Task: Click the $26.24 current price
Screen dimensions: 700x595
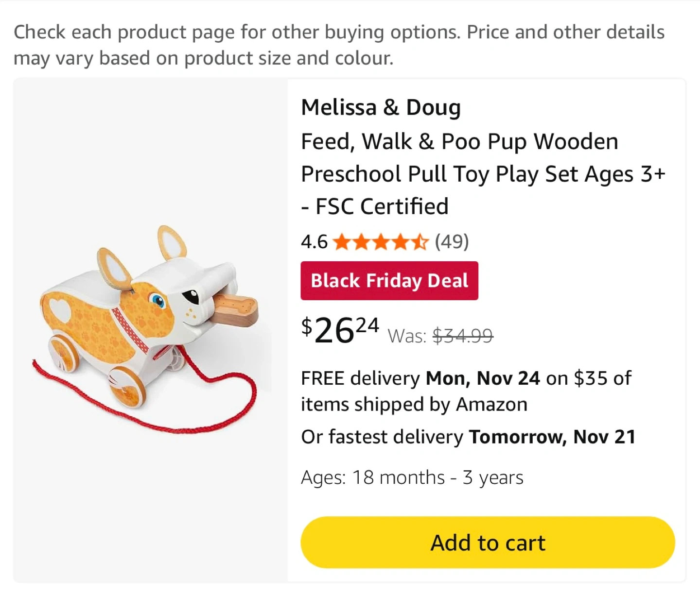Action: [x=340, y=330]
